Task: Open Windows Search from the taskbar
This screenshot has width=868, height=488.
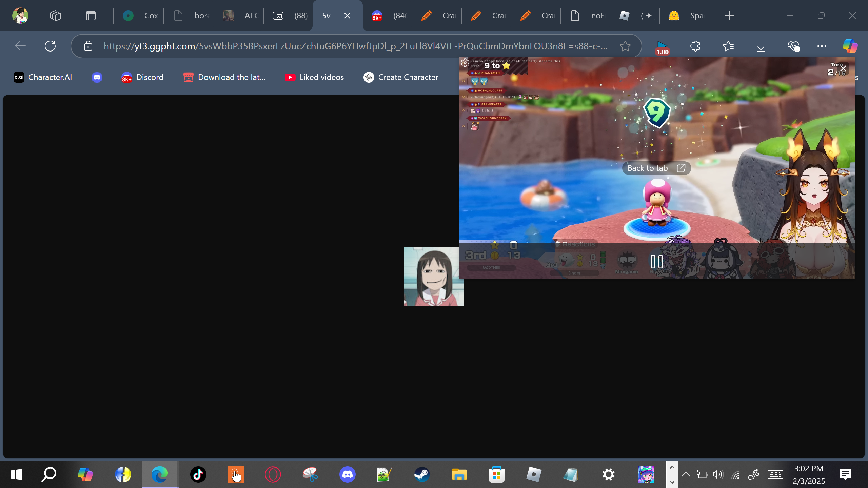Action: click(x=49, y=474)
